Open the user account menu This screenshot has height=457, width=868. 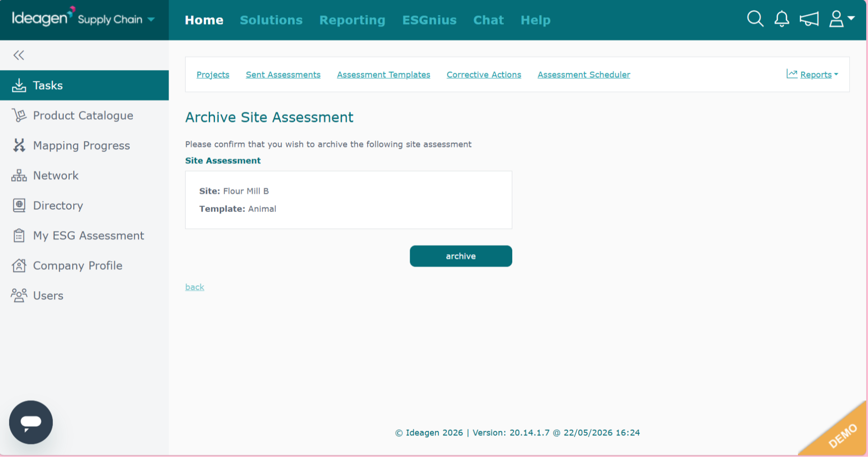[841, 19]
